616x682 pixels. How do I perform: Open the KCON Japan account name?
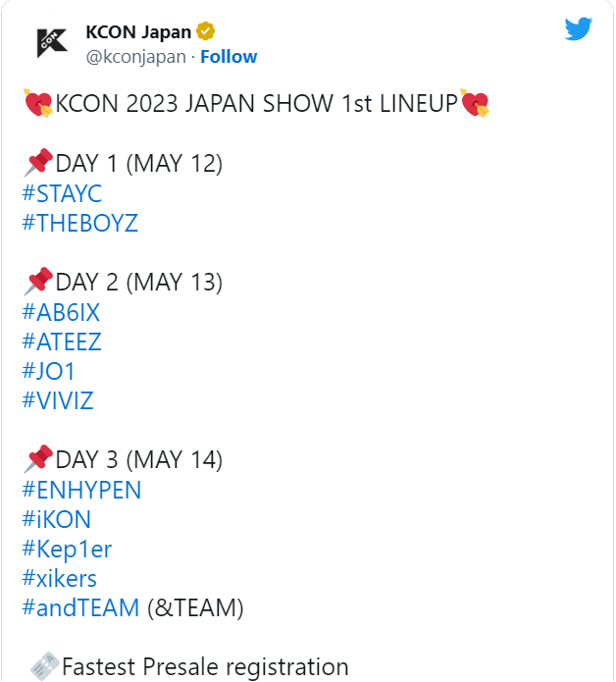(138, 32)
